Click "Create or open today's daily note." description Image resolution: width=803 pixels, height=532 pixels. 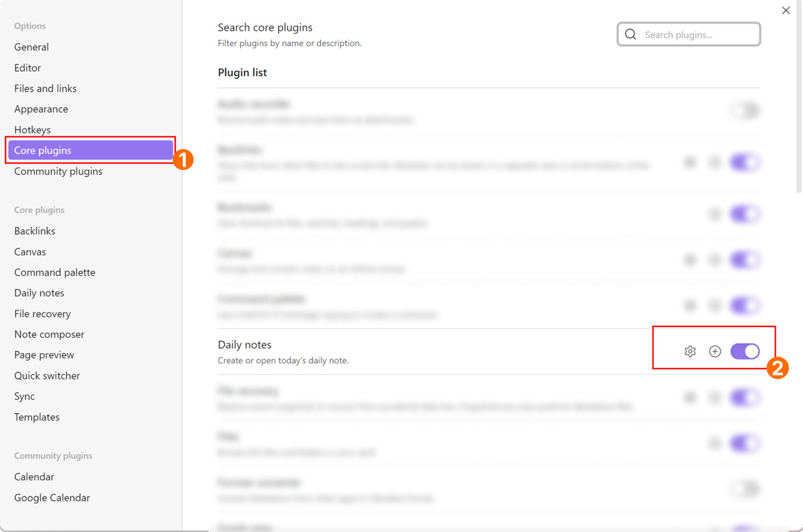click(x=283, y=361)
